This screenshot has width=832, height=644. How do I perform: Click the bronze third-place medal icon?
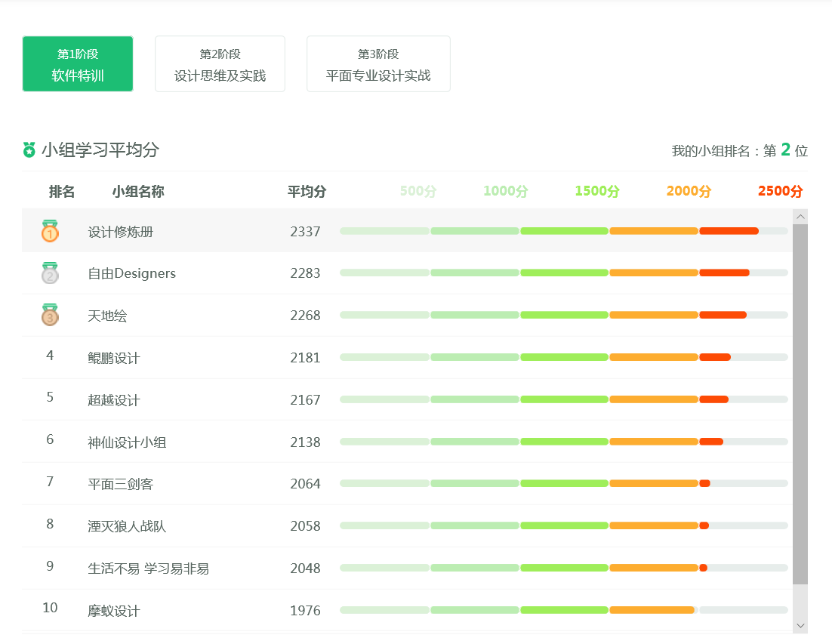point(50,315)
